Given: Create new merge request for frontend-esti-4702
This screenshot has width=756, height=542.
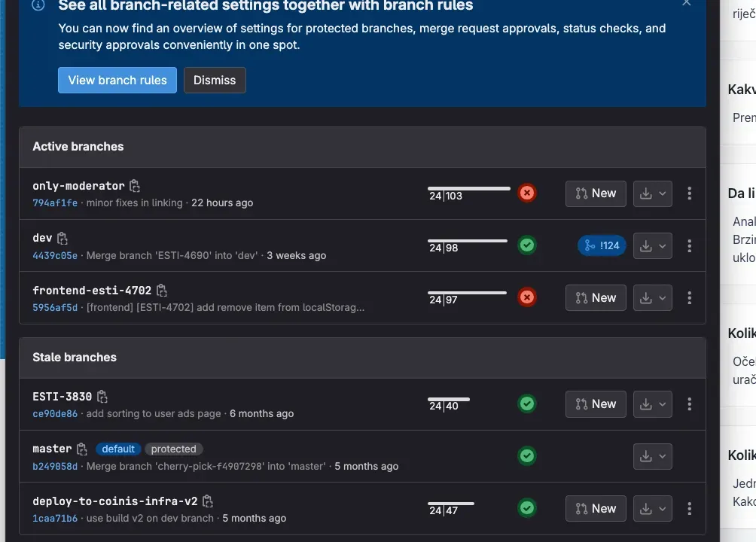Looking at the screenshot, I should click(x=596, y=298).
